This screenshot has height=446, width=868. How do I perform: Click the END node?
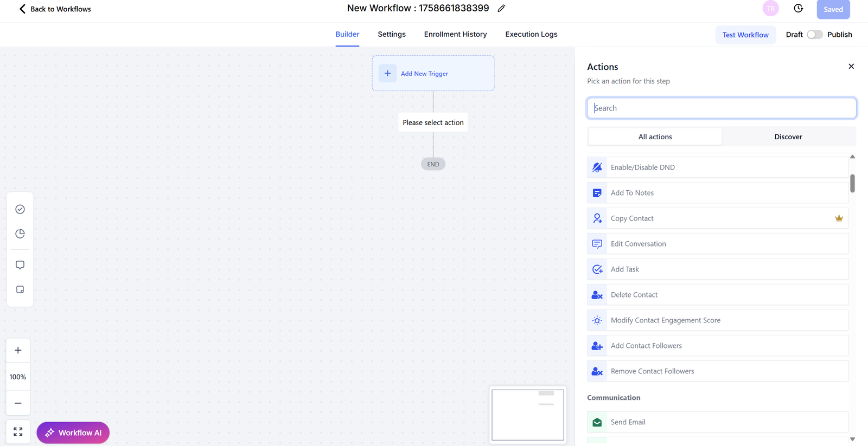pos(433,164)
